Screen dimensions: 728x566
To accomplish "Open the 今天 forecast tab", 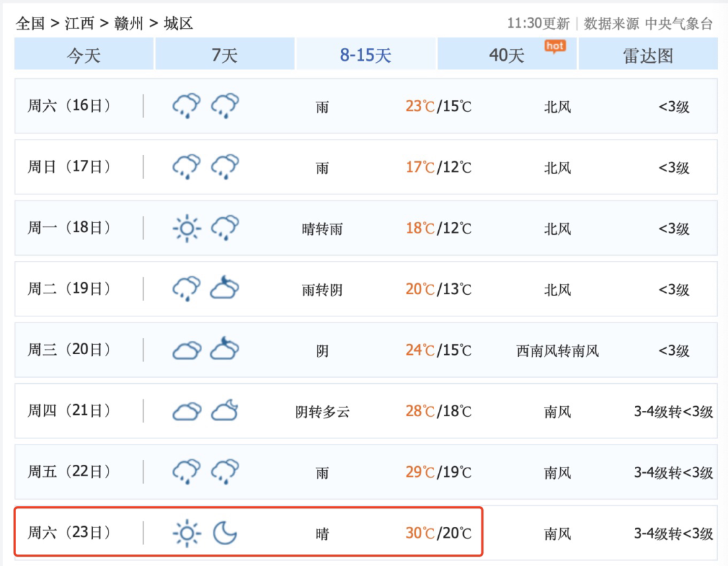I will [x=84, y=54].
